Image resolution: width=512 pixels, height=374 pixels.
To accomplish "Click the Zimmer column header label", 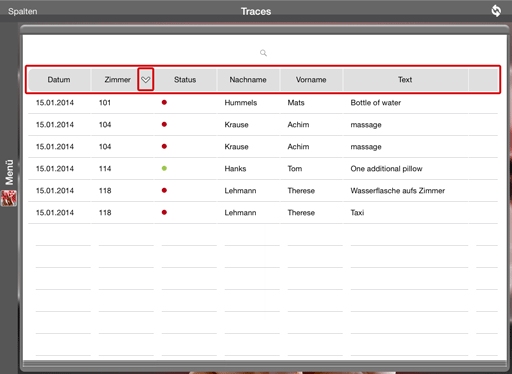I will 117,80.
